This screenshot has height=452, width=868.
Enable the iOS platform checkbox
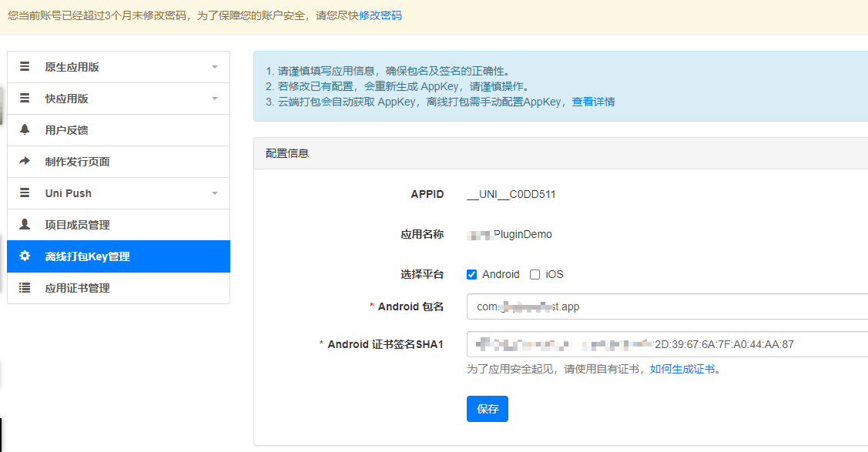535,275
